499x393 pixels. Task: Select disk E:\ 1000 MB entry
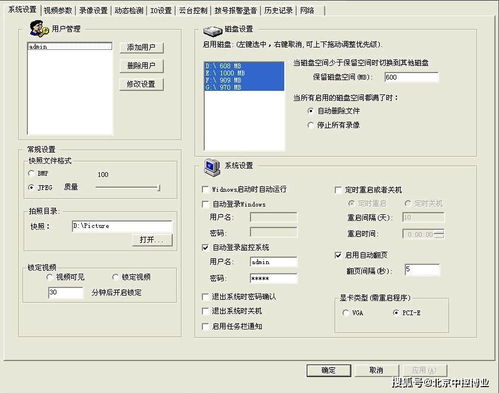pyautogui.click(x=244, y=73)
